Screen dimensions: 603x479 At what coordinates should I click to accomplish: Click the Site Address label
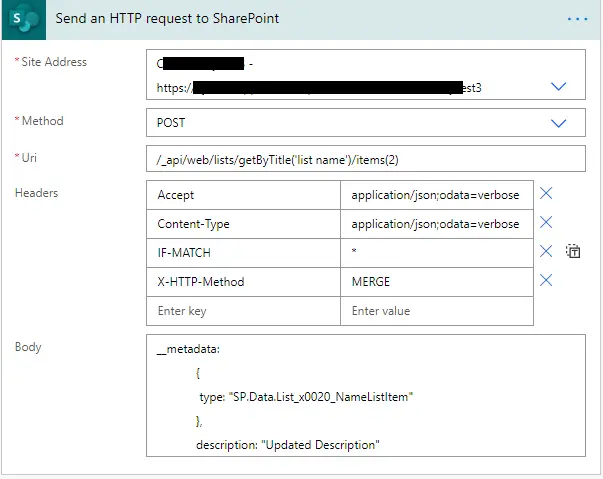54,62
